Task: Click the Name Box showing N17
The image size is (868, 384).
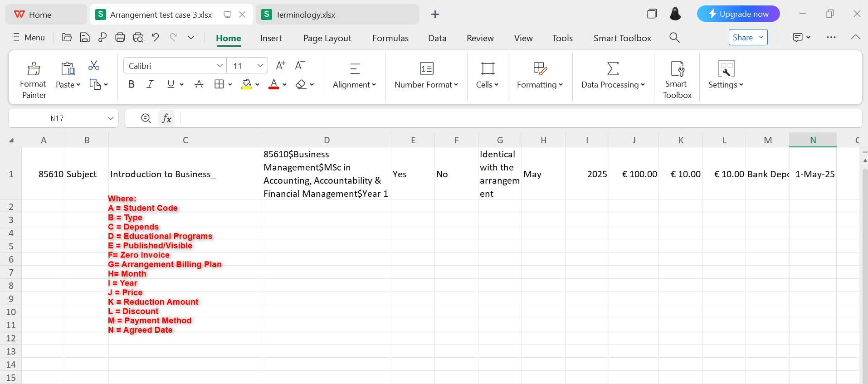Action: pos(57,118)
